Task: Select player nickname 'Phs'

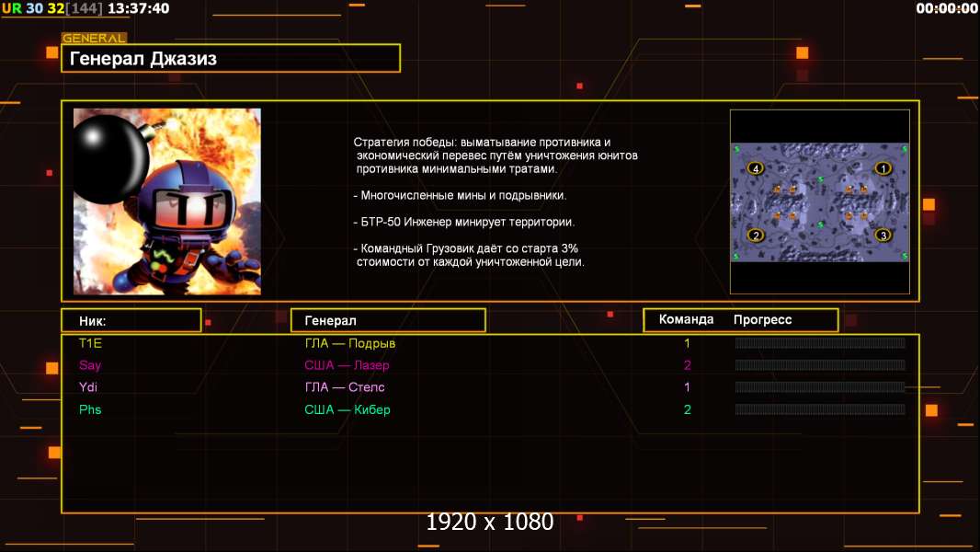Action: 90,409
